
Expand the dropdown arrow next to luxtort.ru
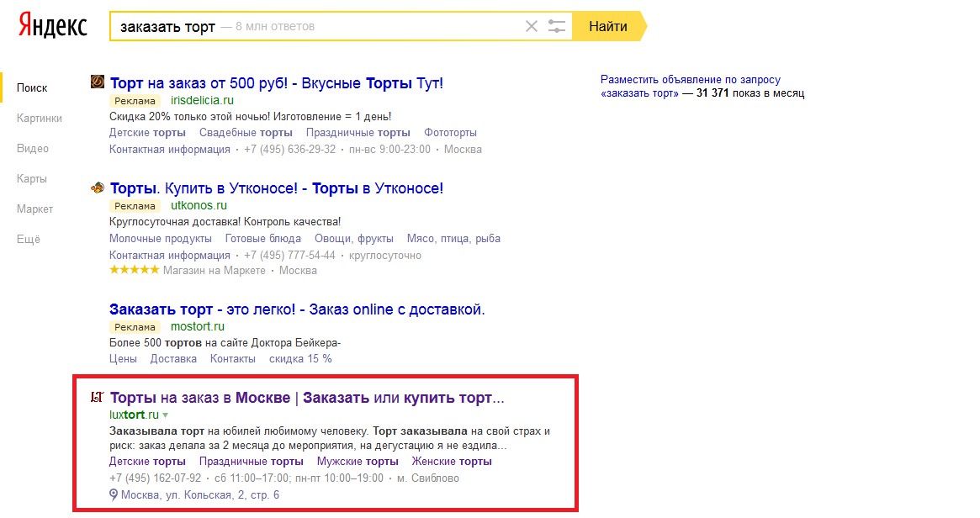tap(166, 415)
